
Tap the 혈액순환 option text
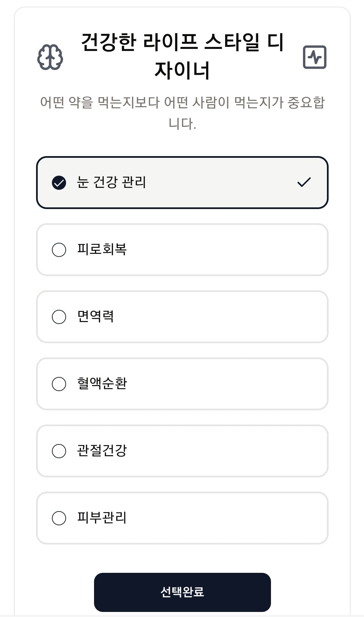(102, 384)
